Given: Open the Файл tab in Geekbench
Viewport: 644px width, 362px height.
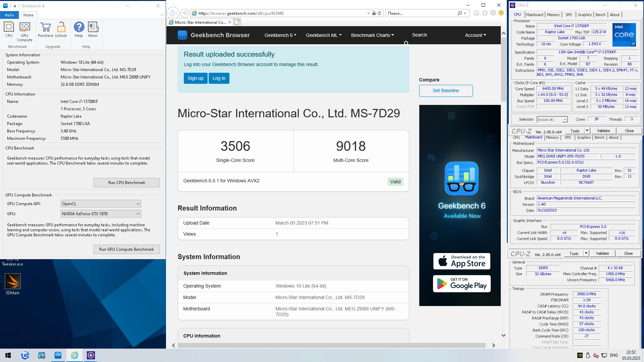Looking at the screenshot, I should click(9, 15).
